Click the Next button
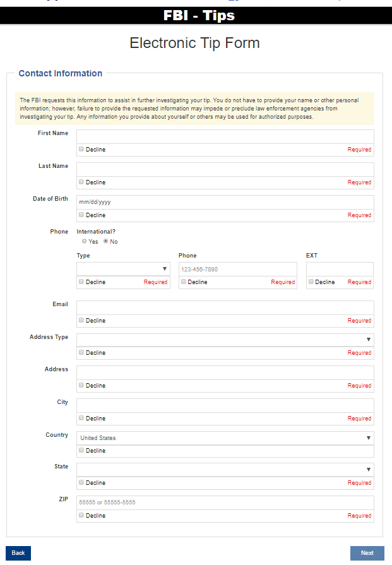The height and width of the screenshot is (565, 392). [367, 553]
